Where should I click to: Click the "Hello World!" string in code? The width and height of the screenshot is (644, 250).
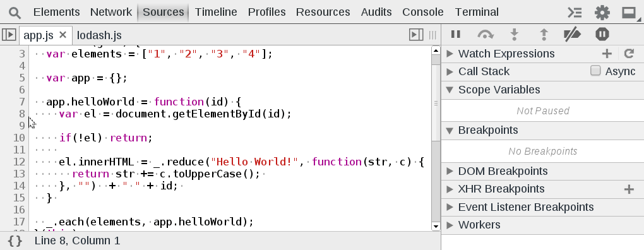[x=254, y=162]
